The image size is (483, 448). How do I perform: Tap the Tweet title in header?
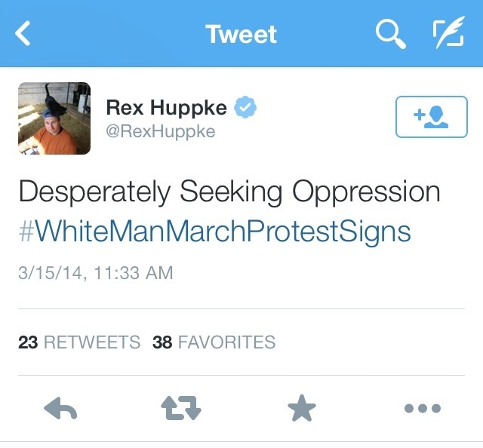241,34
